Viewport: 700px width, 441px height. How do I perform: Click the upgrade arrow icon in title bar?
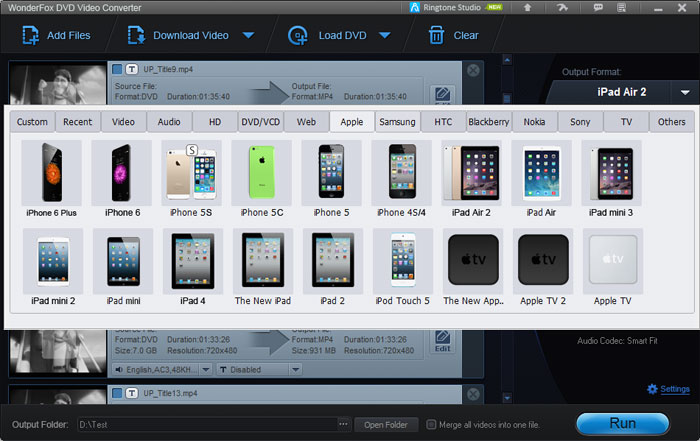pyautogui.click(x=527, y=7)
